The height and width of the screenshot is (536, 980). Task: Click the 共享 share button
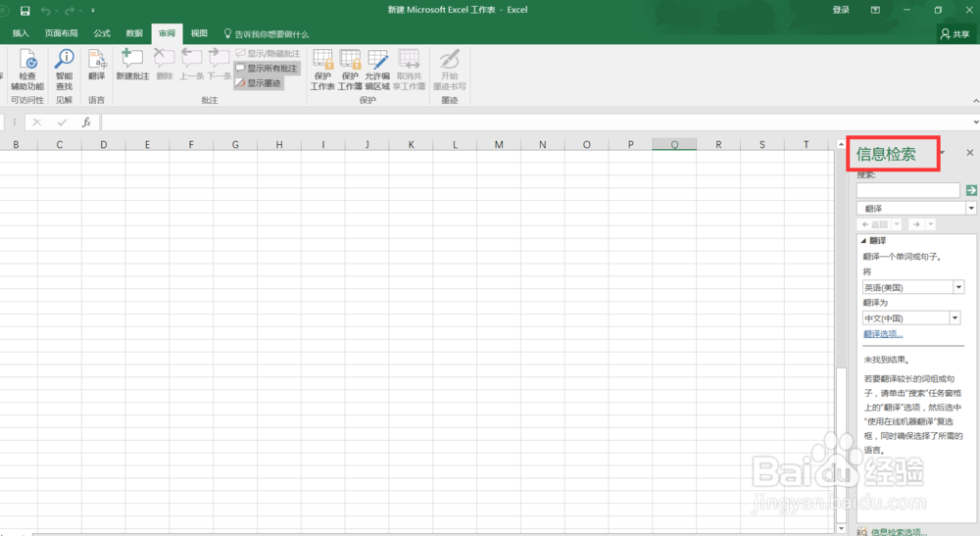tap(955, 33)
